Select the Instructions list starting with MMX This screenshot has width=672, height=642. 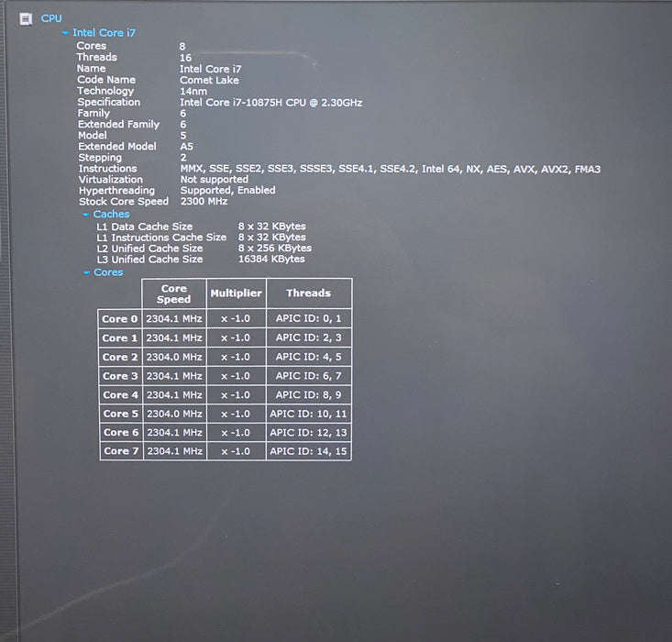[390, 169]
